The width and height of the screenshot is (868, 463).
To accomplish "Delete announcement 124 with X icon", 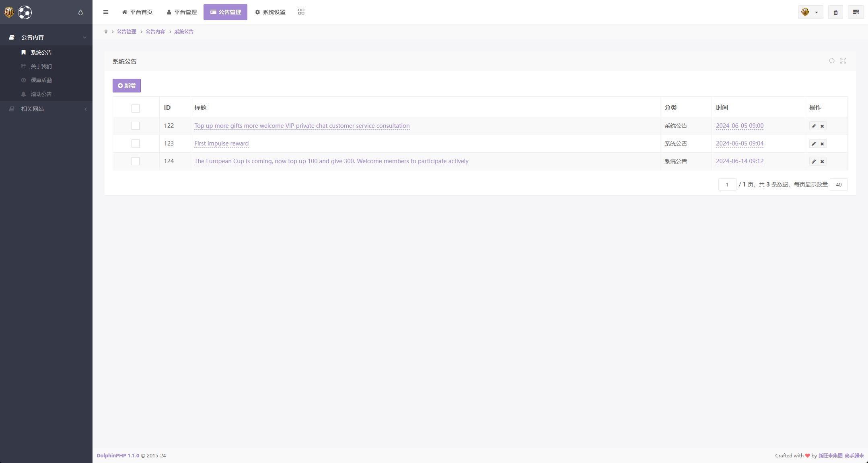I will point(822,162).
